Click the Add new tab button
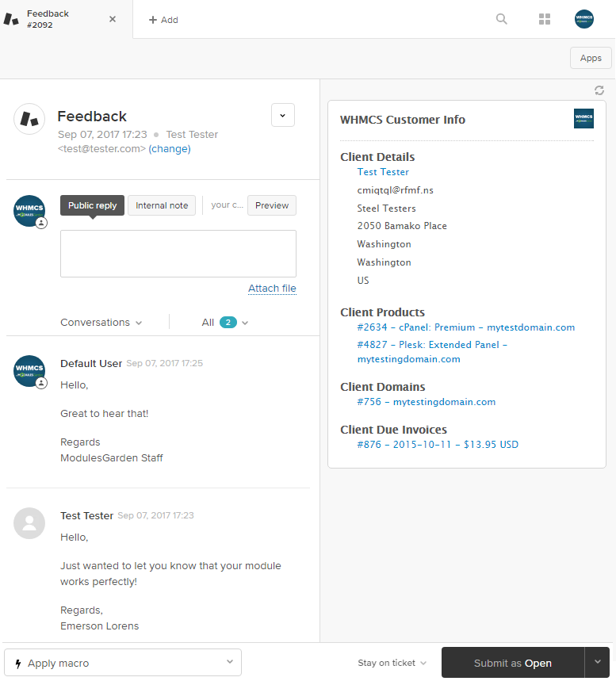 point(163,20)
